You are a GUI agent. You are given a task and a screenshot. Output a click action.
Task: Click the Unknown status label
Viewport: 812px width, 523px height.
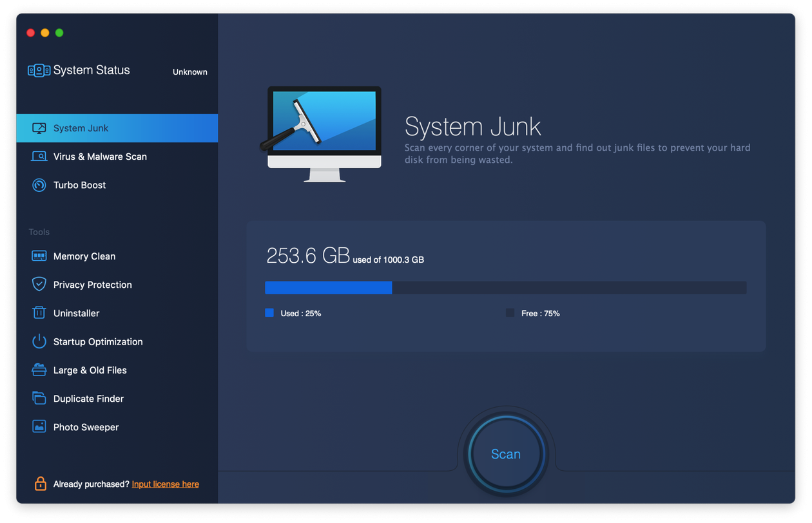point(189,72)
